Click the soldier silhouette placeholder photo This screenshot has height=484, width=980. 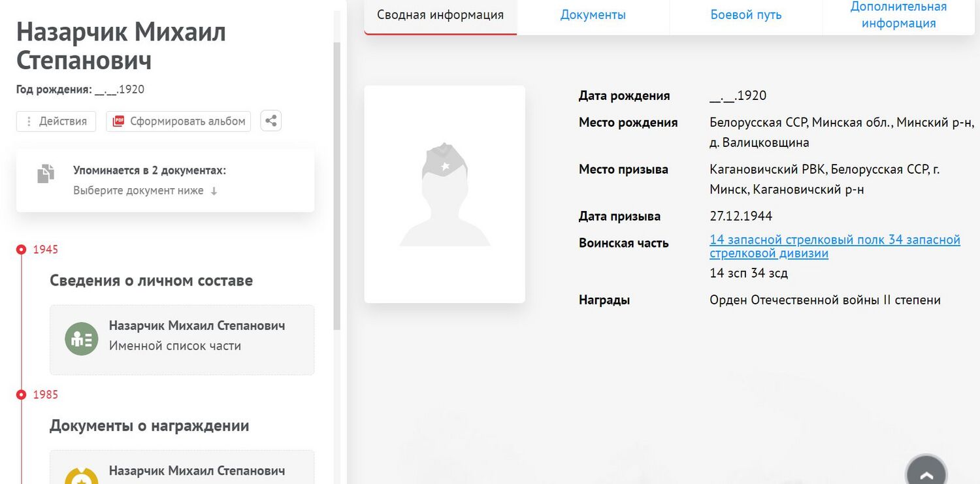pos(444,194)
